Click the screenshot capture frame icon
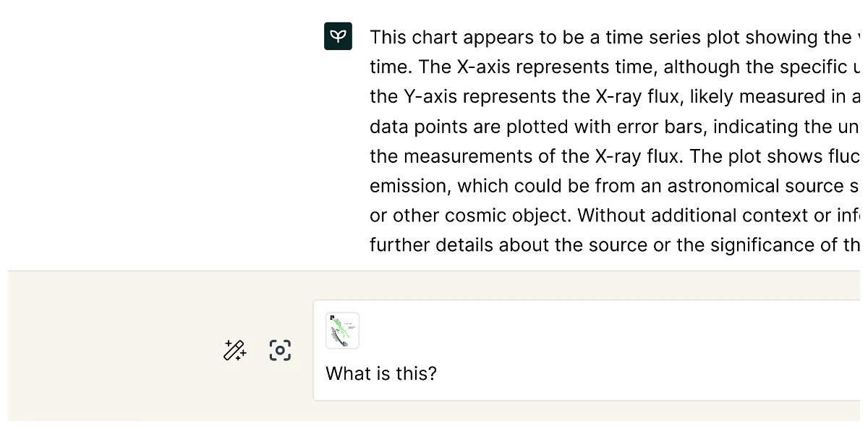The height and width of the screenshot is (429, 868). [280, 351]
